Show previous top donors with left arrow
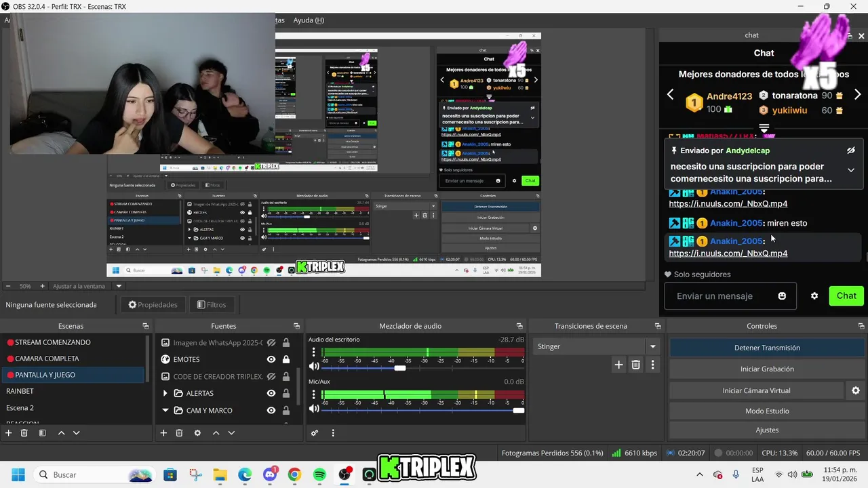This screenshot has height=488, width=868. tap(671, 95)
